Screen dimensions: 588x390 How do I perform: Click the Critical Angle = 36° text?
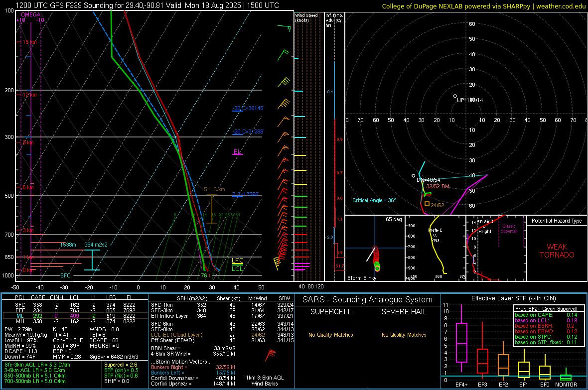coord(374,200)
